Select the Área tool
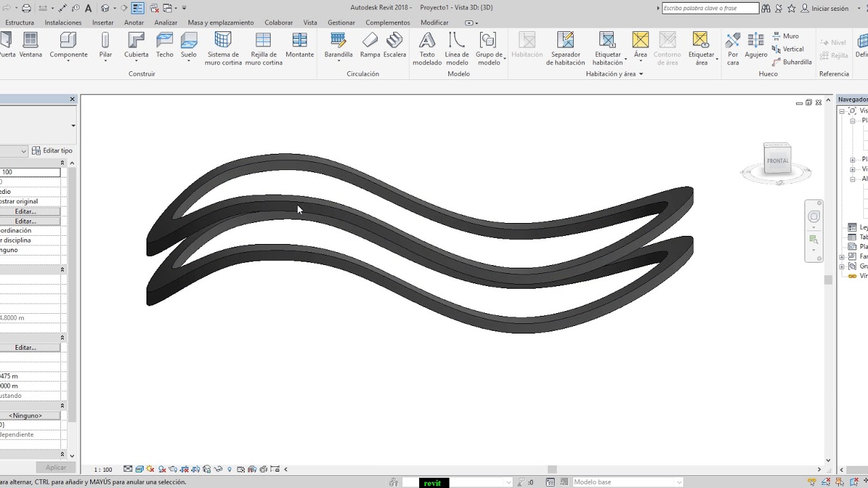Image resolution: width=868 pixels, height=488 pixels. pos(640,45)
